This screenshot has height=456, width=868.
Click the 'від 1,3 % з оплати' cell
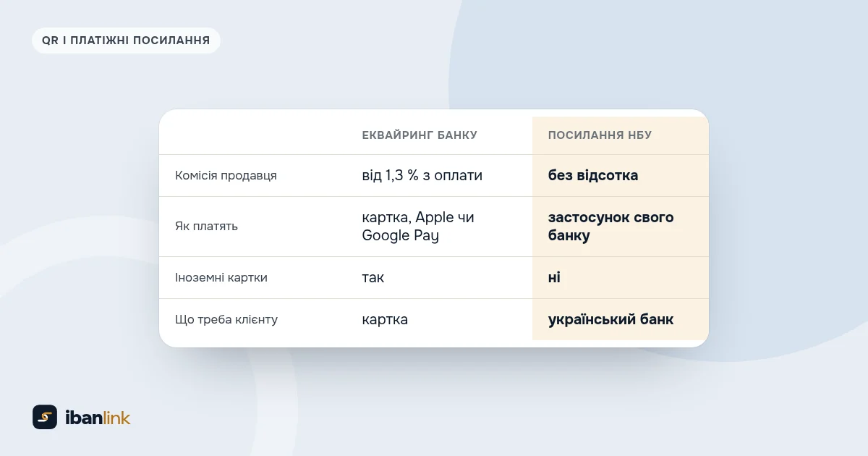click(422, 176)
